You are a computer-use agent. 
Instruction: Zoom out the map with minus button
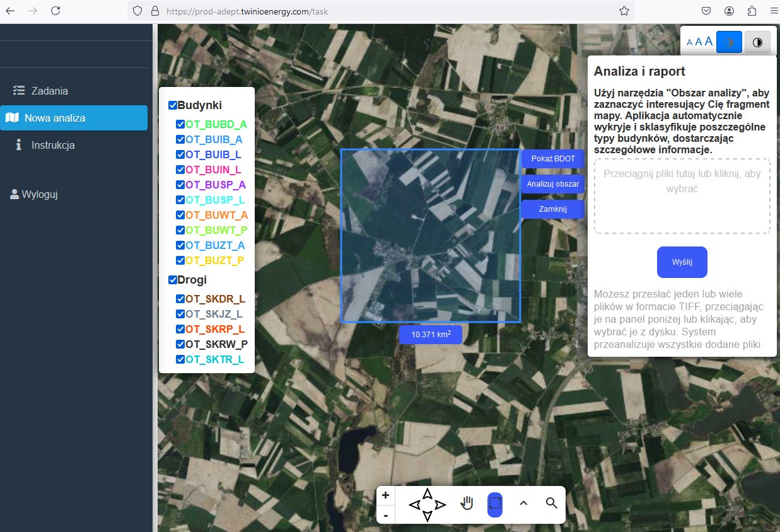(x=385, y=515)
